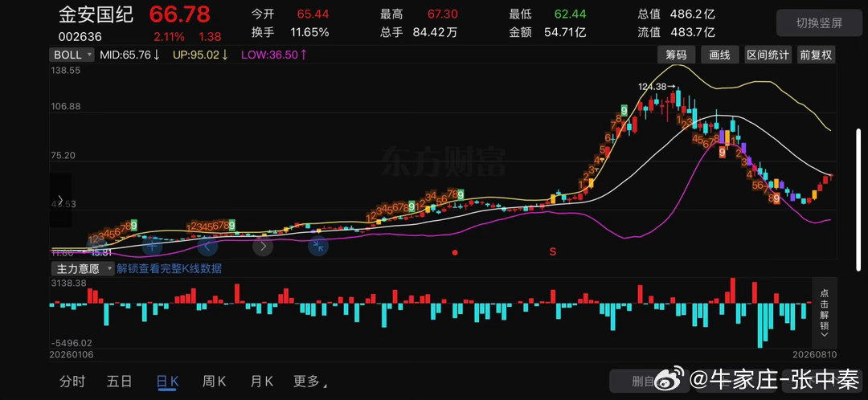Tap the plus zoom-in chart icon
Image resolution: width=868 pixels, height=400 pixels.
click(152, 247)
